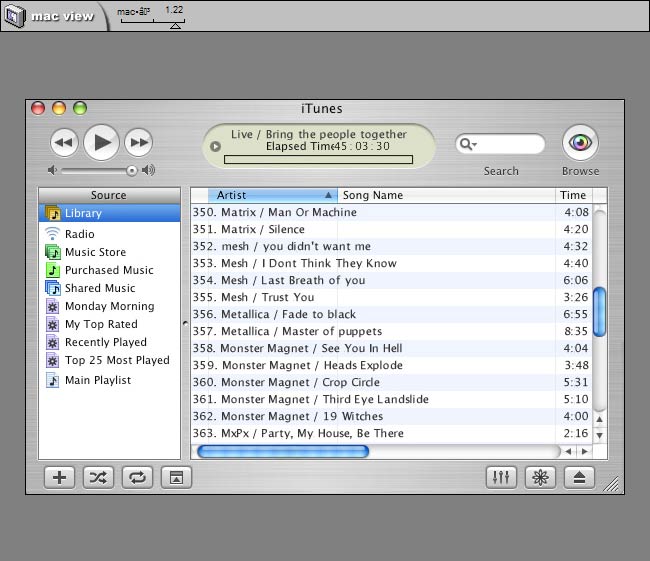The width and height of the screenshot is (650, 561).
Task: Toggle shuffle playback
Action: coord(98,478)
